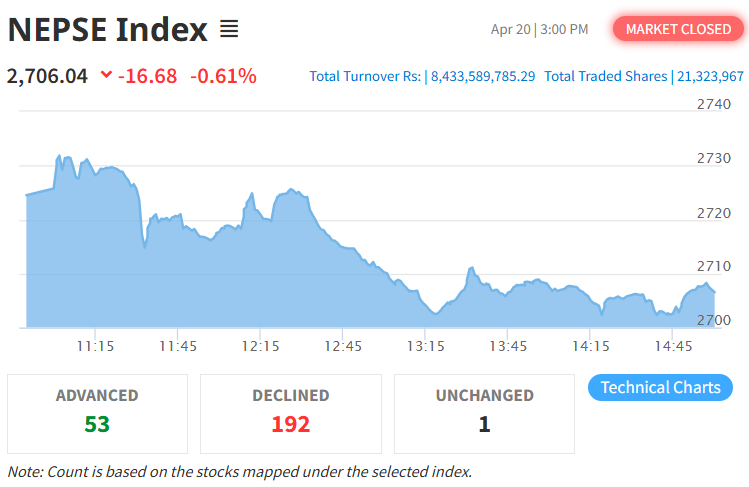This screenshot has height=487, width=749.
Task: Click the 11:15 time axis label
Action: [94, 346]
